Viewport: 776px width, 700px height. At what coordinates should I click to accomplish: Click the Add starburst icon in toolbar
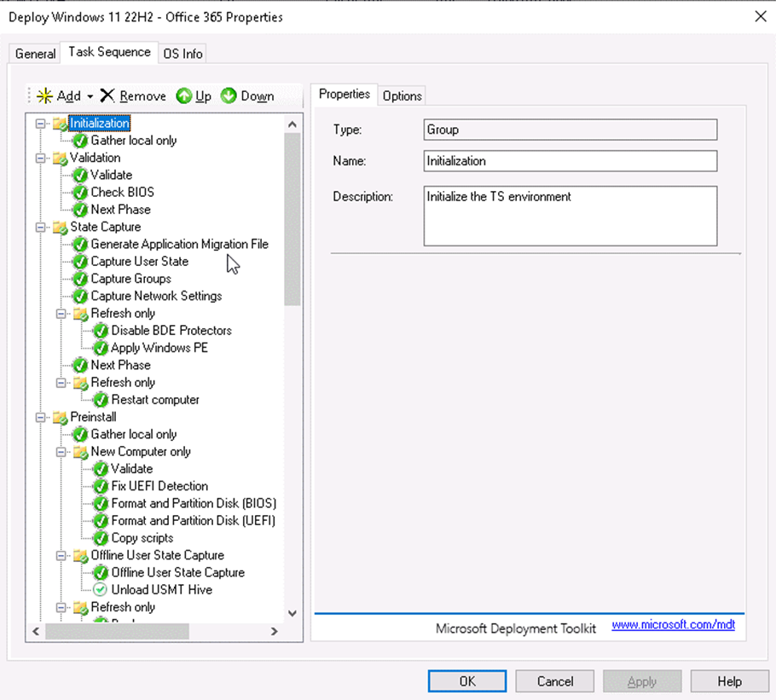(44, 96)
